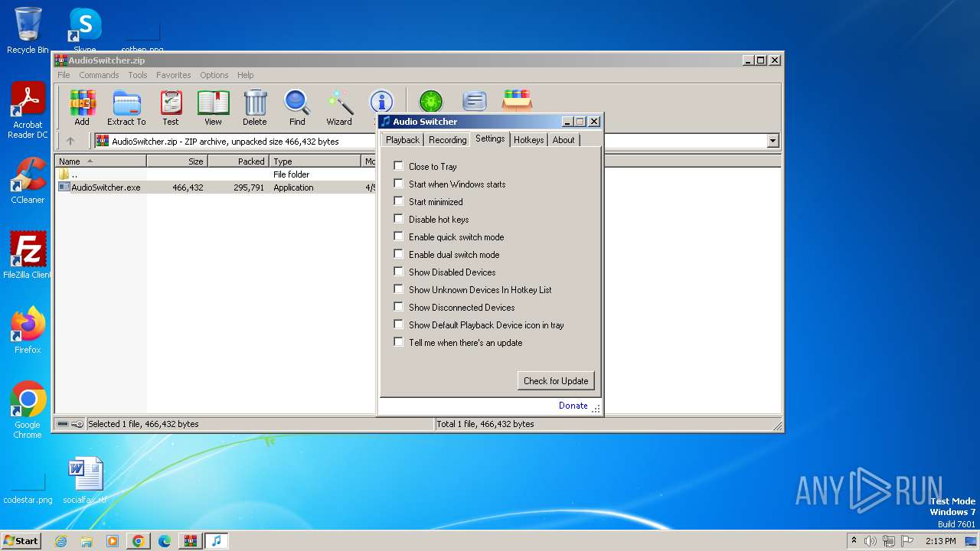Click the Donate link
Screen dimensions: 980x551
[x=573, y=406]
